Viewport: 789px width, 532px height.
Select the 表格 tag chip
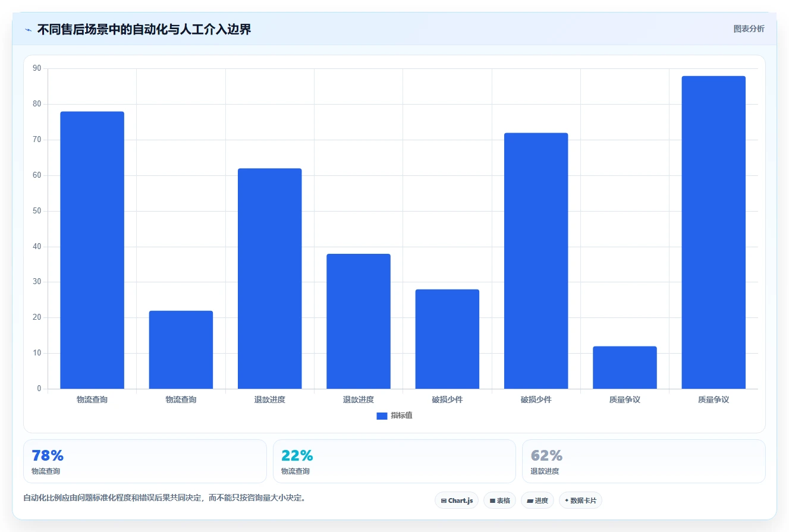499,500
